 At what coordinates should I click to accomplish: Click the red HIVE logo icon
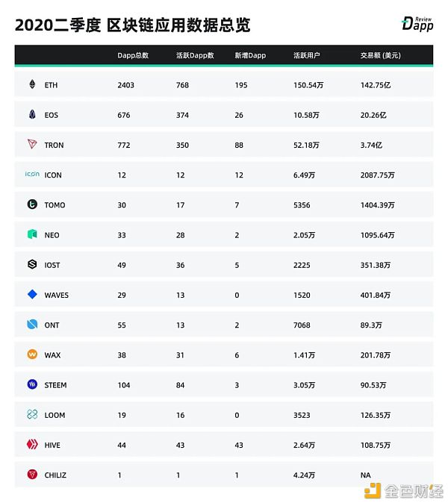(x=32, y=445)
